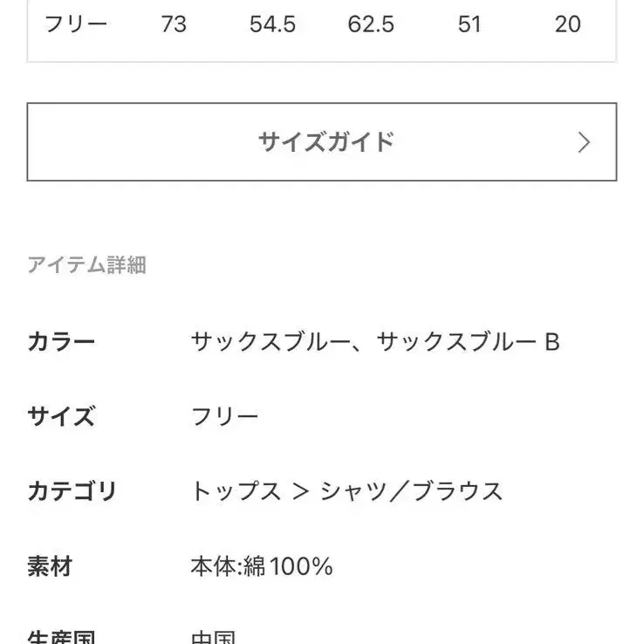Open the シャツ／ブラウス category link
Viewport: 644px width, 644px height.
click(x=412, y=491)
